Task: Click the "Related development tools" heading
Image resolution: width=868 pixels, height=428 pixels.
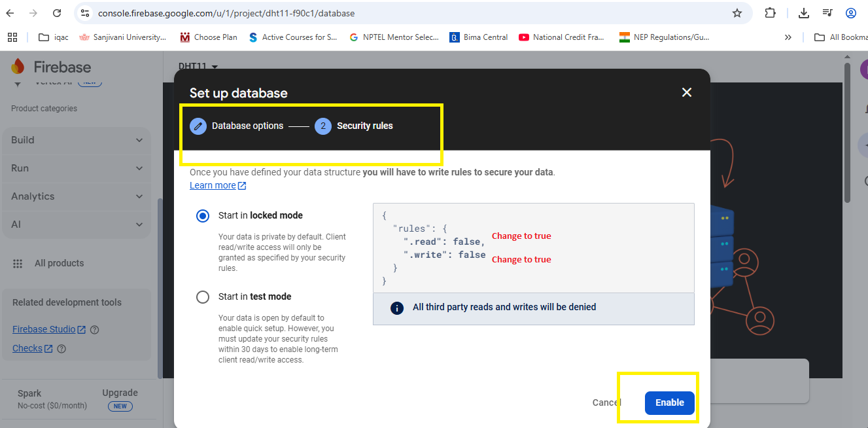Action: (x=67, y=302)
